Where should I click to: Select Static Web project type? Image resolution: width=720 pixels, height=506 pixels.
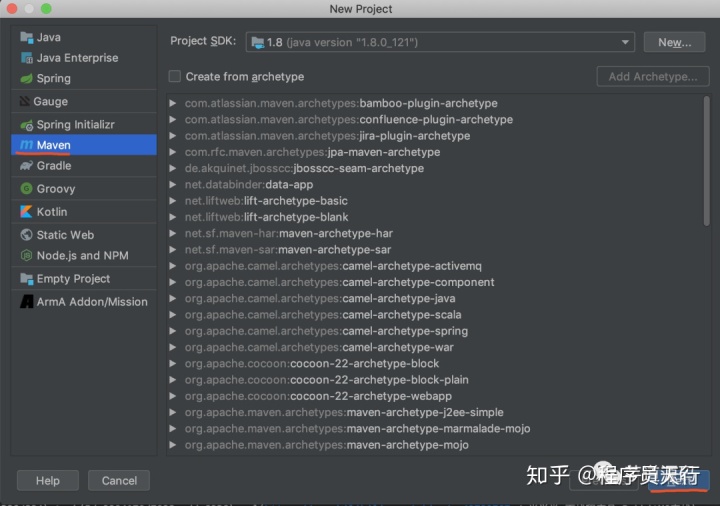tap(84, 235)
